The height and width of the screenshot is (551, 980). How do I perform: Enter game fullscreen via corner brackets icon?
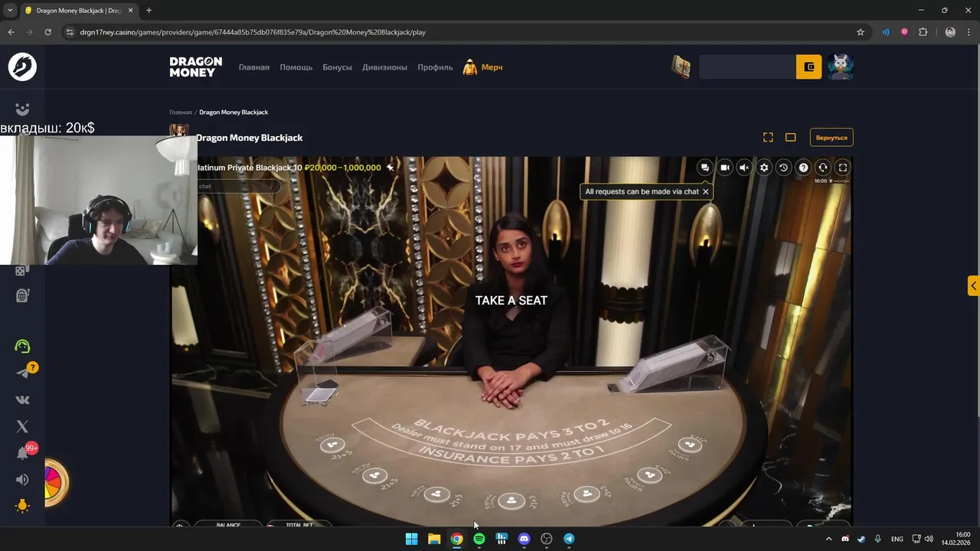click(843, 168)
